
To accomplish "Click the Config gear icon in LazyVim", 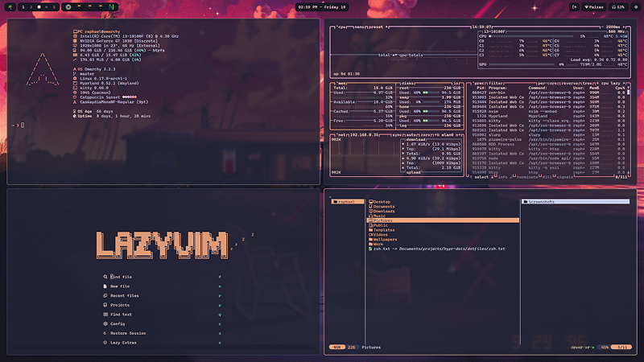I will pyautogui.click(x=105, y=324).
